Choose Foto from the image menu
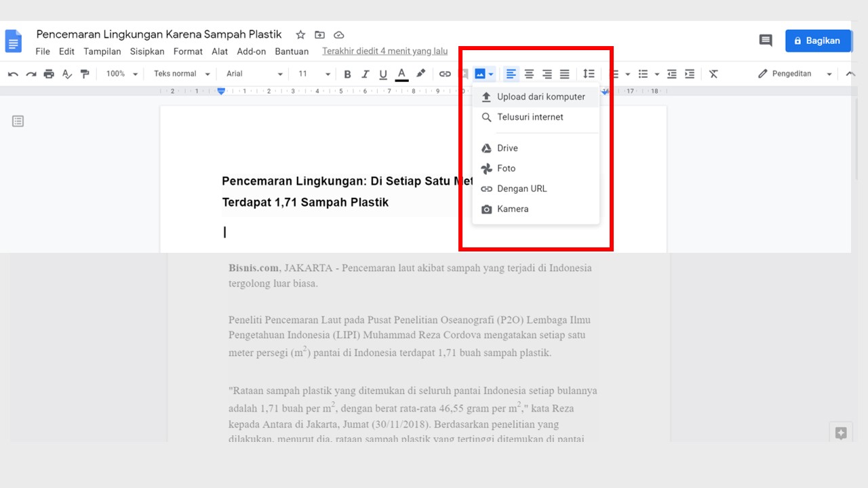The height and width of the screenshot is (488, 868). (536, 169)
